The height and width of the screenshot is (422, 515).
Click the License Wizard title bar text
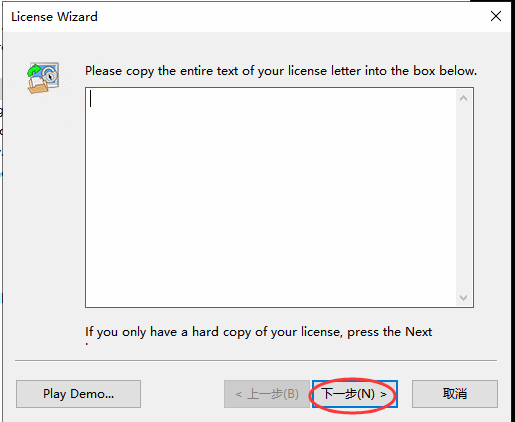[x=54, y=17]
